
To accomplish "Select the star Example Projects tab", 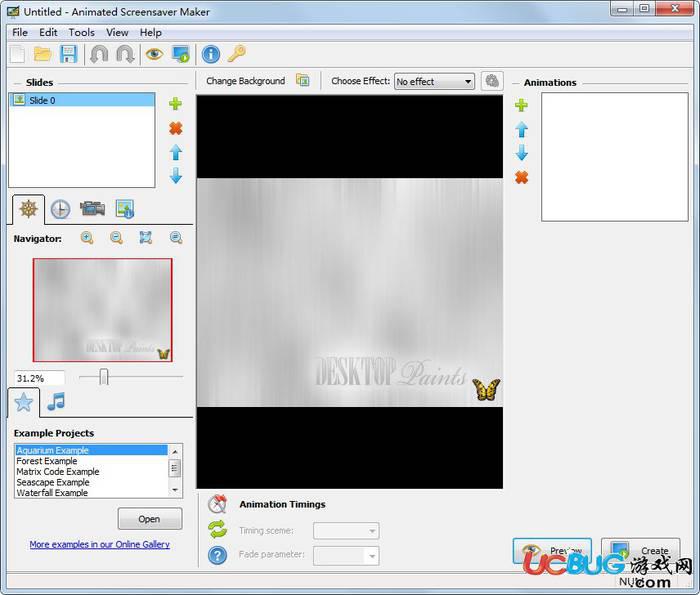I will point(24,402).
